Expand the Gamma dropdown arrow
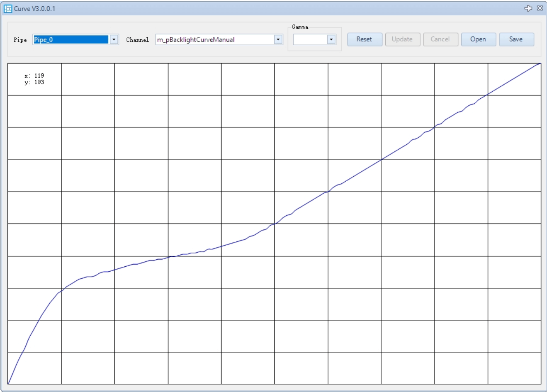The height and width of the screenshot is (392, 547). point(331,40)
